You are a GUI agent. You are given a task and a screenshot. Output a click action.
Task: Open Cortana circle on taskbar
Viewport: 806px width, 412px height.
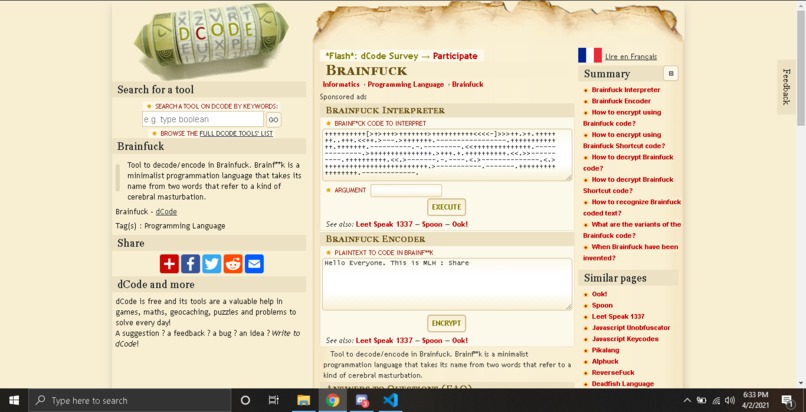click(x=245, y=400)
